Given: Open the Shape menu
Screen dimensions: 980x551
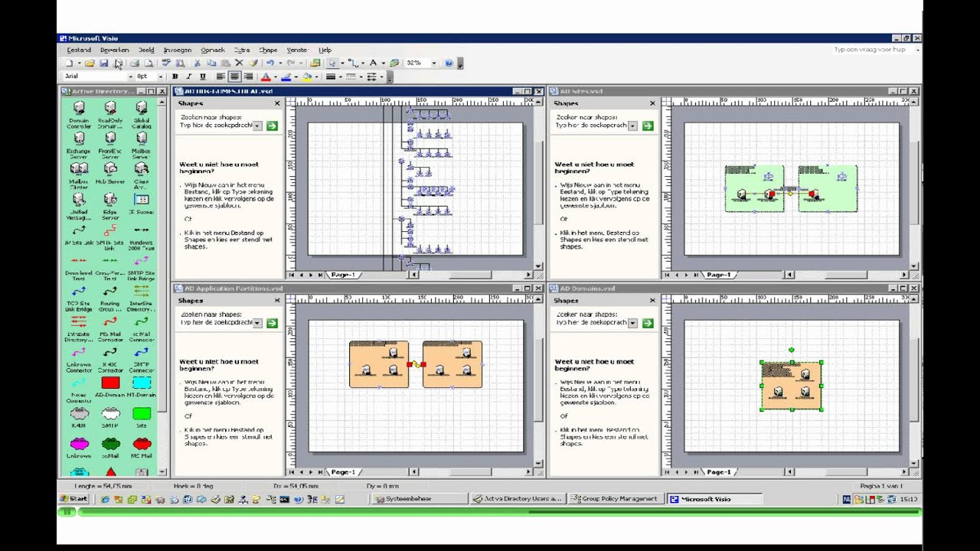Looking at the screenshot, I should tap(268, 50).
